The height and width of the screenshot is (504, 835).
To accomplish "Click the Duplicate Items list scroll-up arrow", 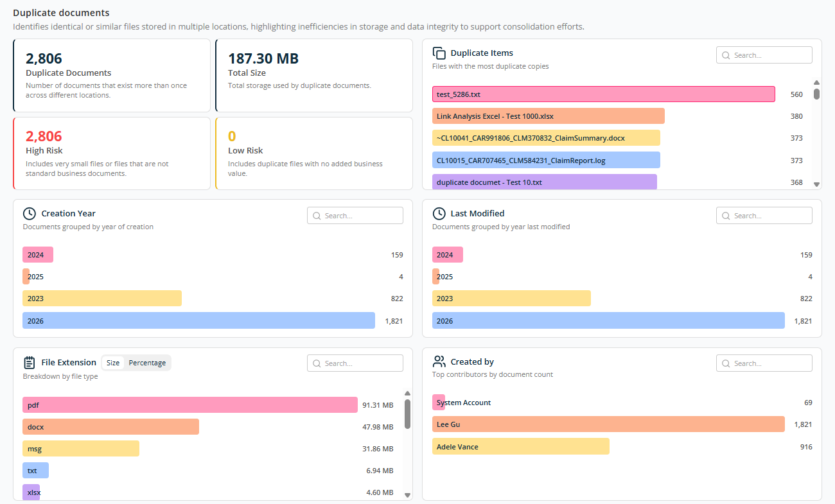I will tap(816, 83).
